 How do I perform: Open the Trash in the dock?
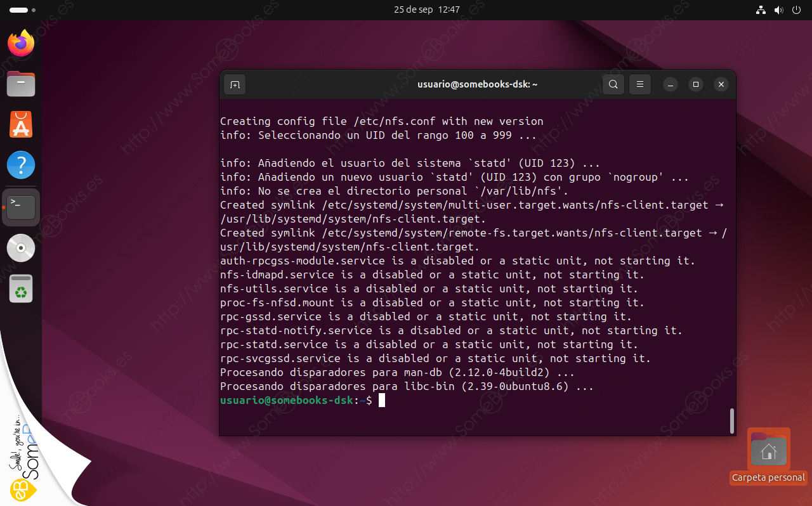[21, 289]
